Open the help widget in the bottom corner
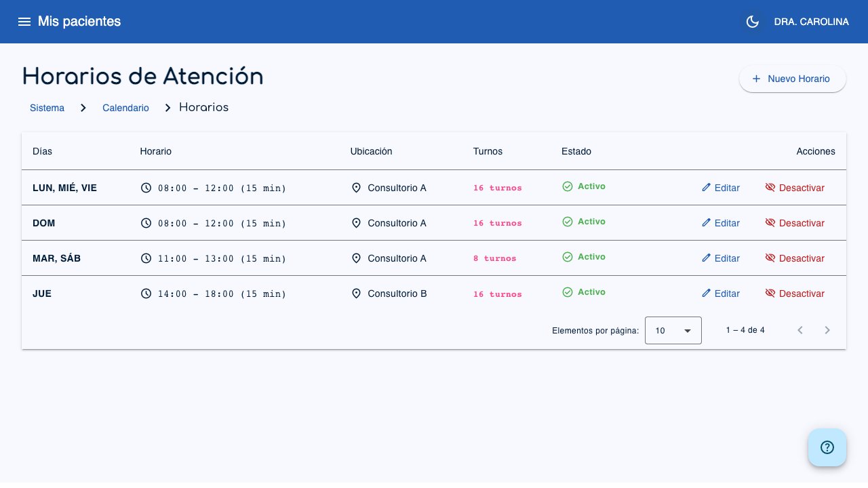868x488 pixels. [x=827, y=447]
